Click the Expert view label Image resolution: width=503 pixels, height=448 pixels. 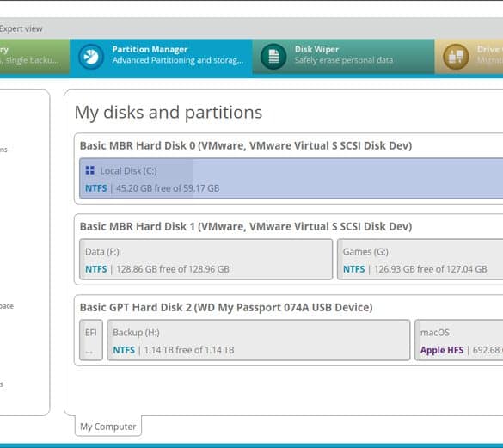(21, 28)
